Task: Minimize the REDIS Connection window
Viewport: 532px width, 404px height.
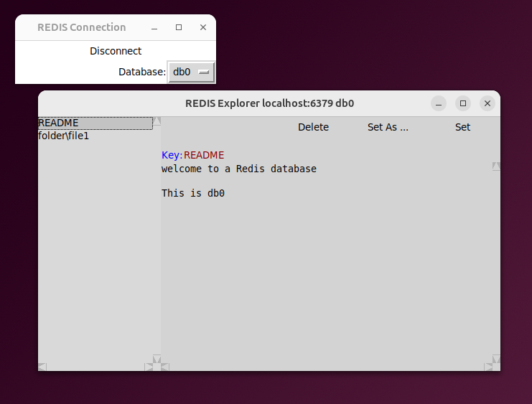Action: click(154, 27)
